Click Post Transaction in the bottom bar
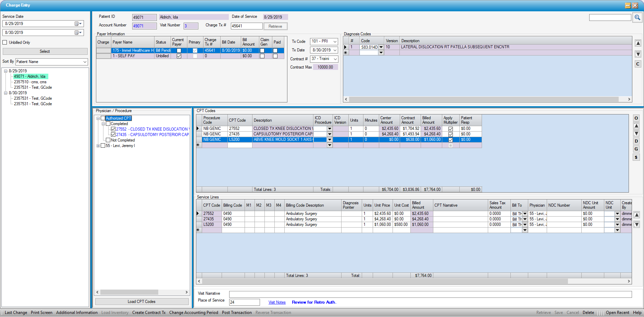This screenshot has height=317, width=644. 236,313
